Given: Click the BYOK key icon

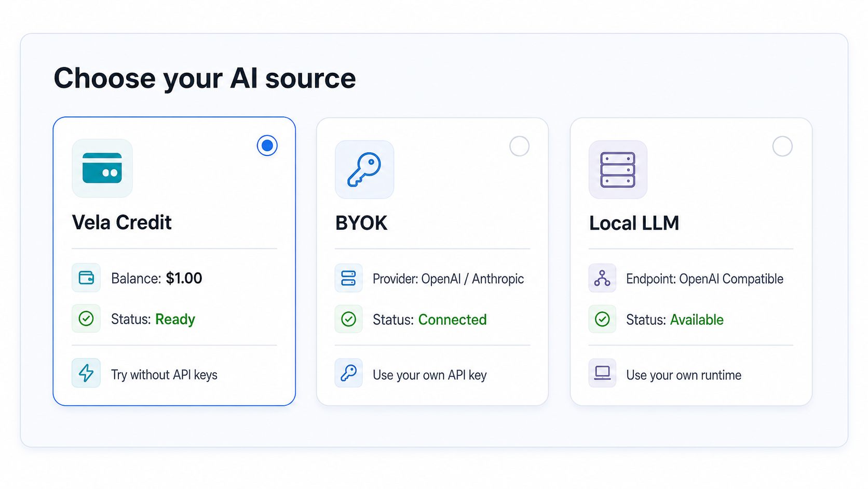Looking at the screenshot, I should click(364, 169).
